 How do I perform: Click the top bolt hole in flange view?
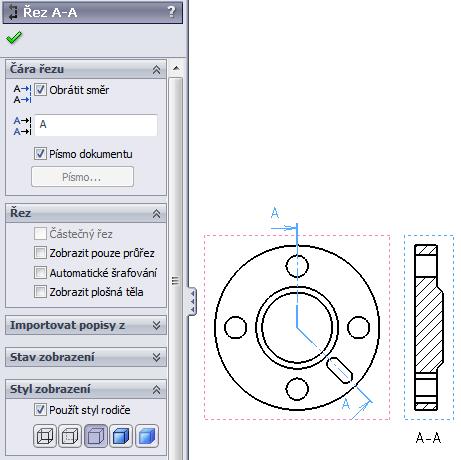[297, 266]
